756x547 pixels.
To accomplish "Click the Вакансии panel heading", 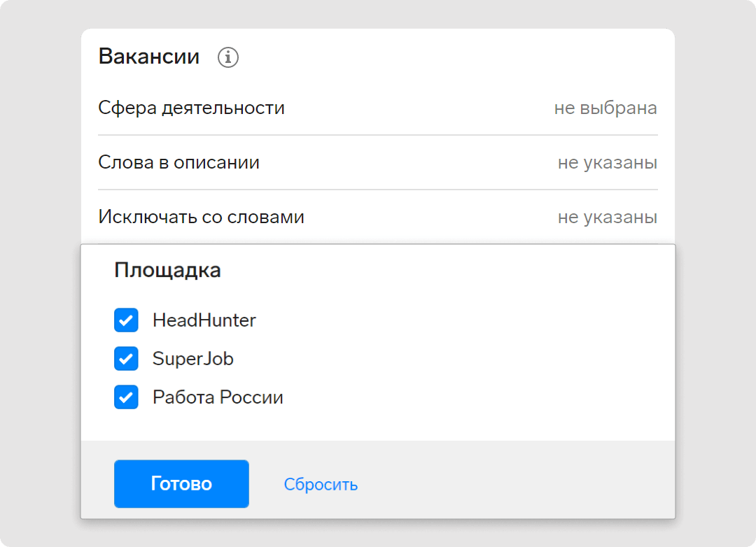I will pyautogui.click(x=149, y=57).
